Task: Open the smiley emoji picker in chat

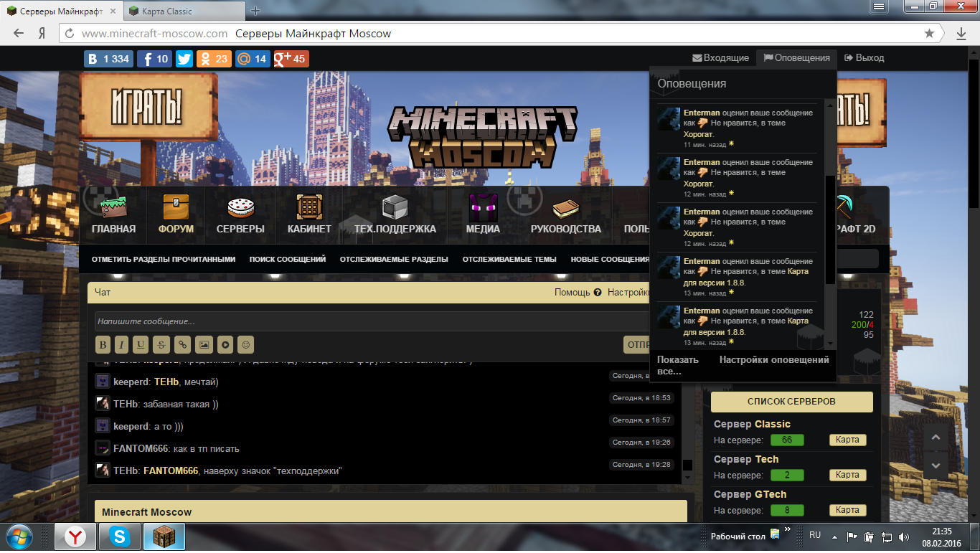Action: tap(246, 345)
